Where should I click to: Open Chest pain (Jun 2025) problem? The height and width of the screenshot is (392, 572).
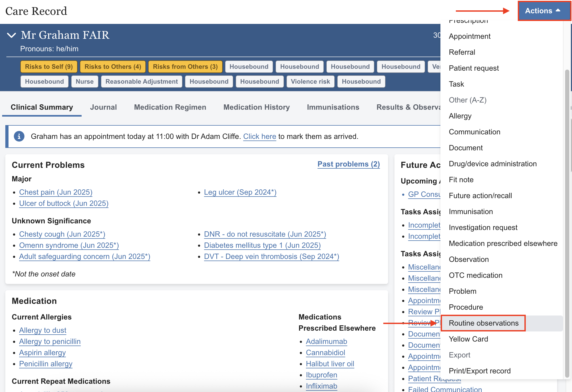click(56, 192)
